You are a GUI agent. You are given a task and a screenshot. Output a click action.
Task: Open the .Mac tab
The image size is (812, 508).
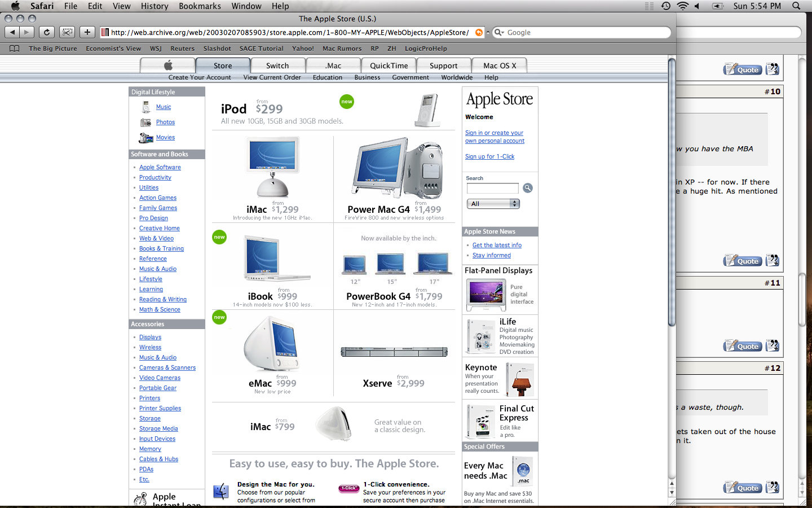point(333,65)
